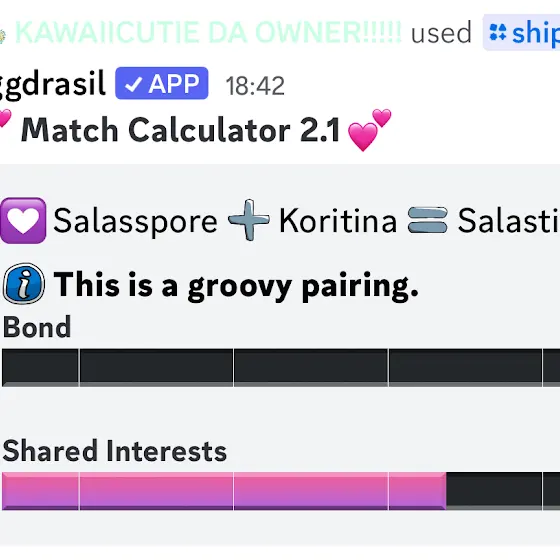Open the ship command link
The height and width of the screenshot is (560, 560).
point(521,32)
